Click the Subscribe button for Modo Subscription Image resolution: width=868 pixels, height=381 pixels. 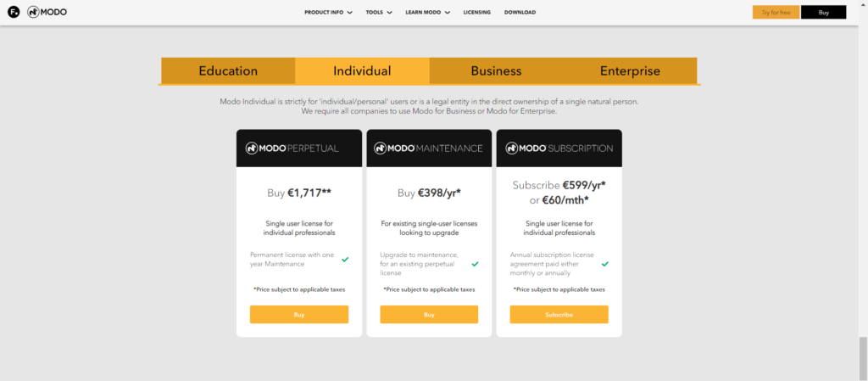(559, 315)
